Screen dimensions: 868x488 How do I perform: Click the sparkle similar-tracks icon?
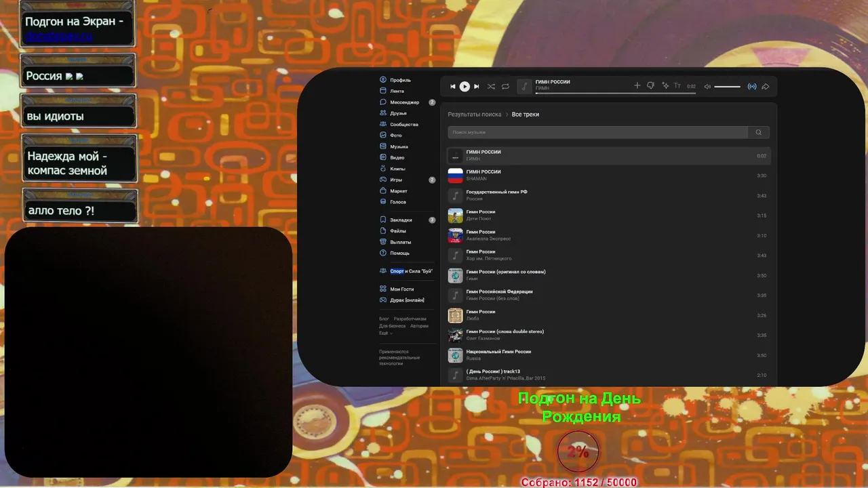tap(665, 86)
